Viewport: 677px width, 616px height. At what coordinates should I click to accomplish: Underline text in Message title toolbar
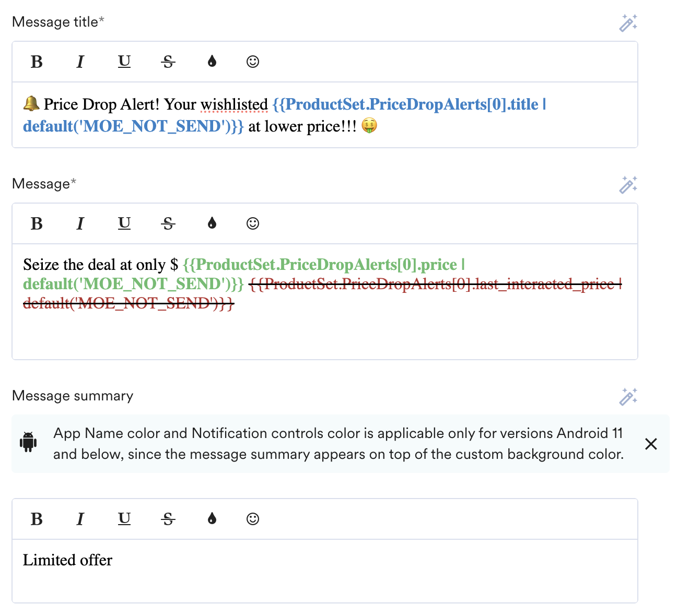point(124,62)
